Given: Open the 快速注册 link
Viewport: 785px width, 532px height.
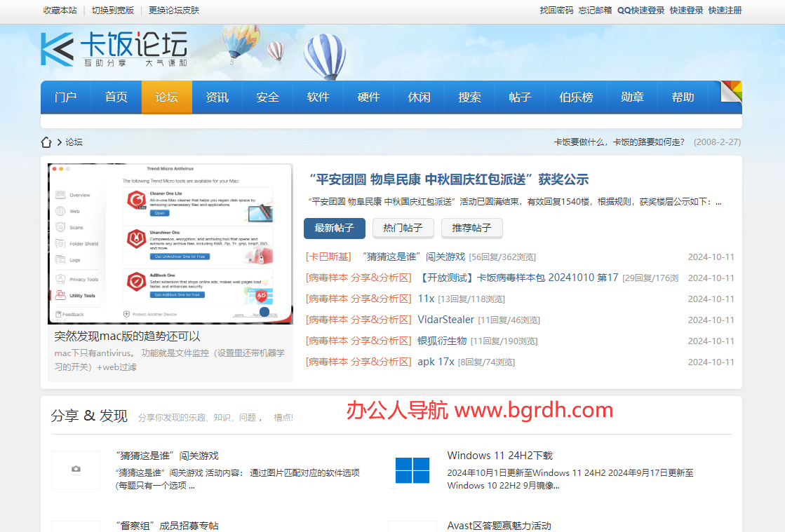Looking at the screenshot, I should pos(725,11).
